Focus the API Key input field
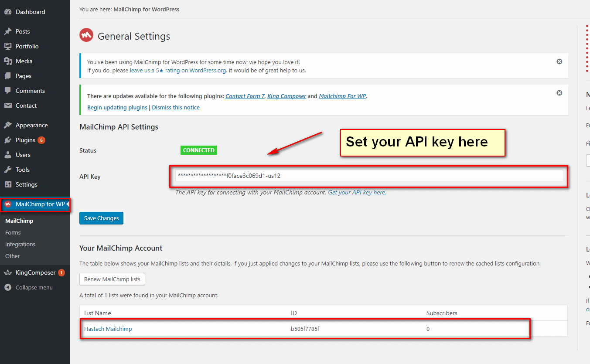Screen dimensions: 590x364 tap(369, 176)
